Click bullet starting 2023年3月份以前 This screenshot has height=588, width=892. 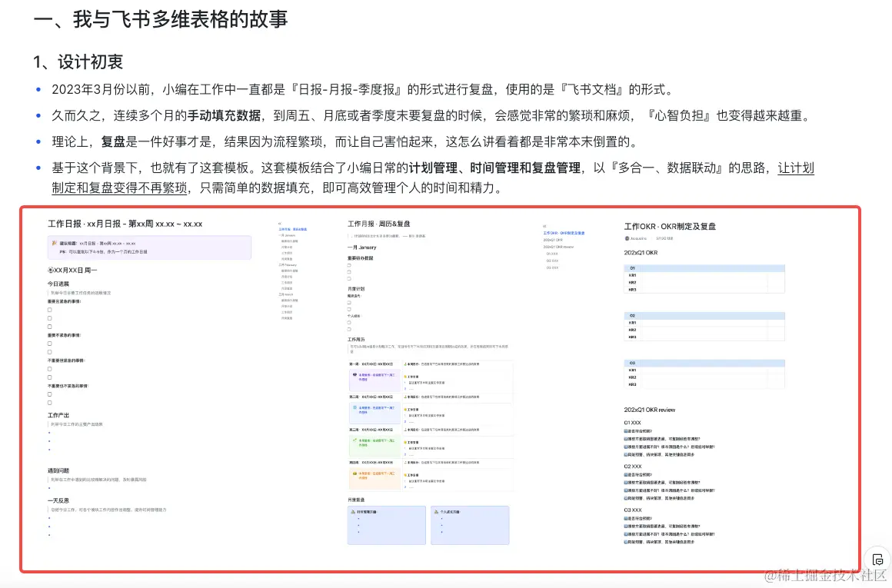[x=363, y=89]
